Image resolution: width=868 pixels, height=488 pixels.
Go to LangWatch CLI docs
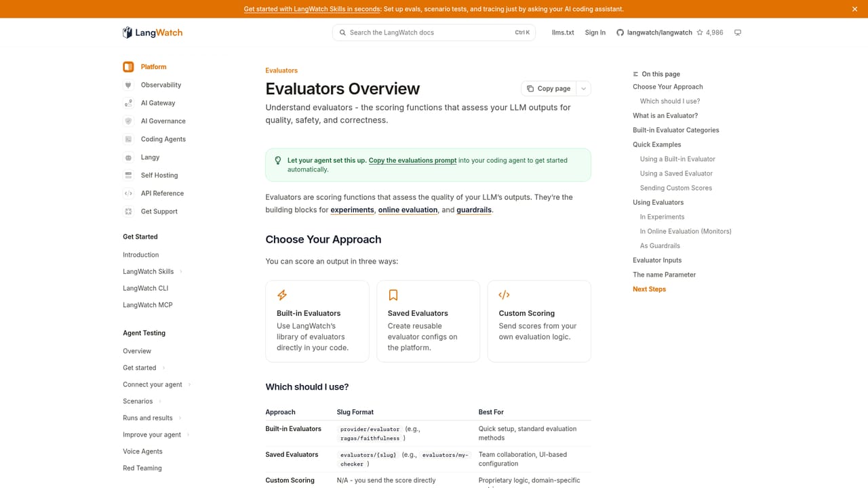[x=146, y=288]
